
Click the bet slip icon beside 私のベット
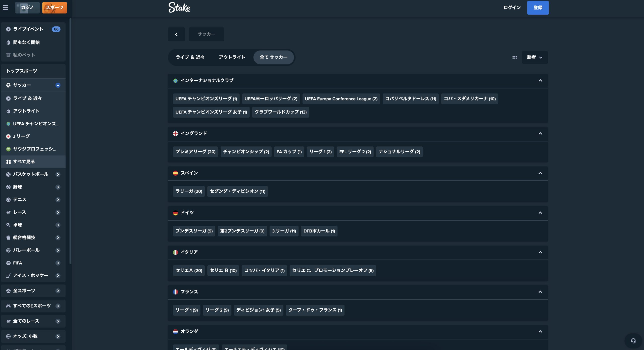8,55
